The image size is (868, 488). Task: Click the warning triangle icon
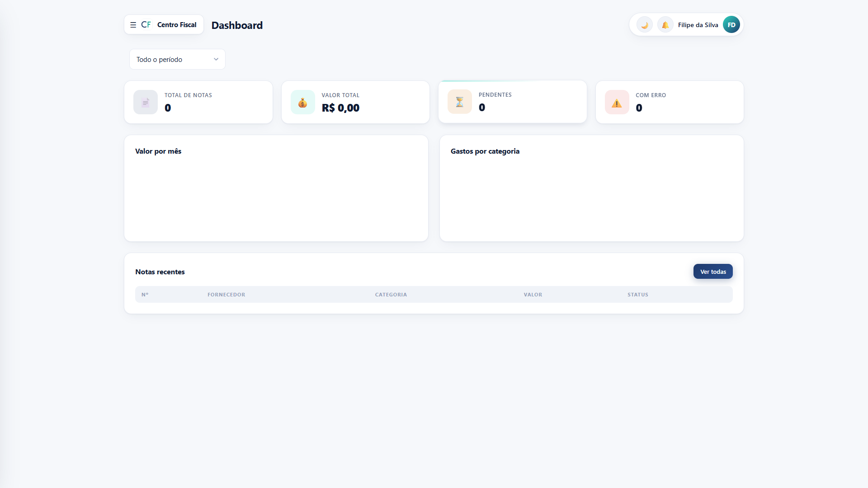pos(617,102)
